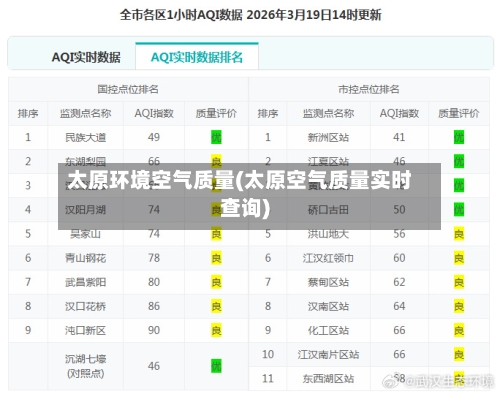
Task: Select control station 沉湖七壕(对照点)
Action: [x=85, y=366]
